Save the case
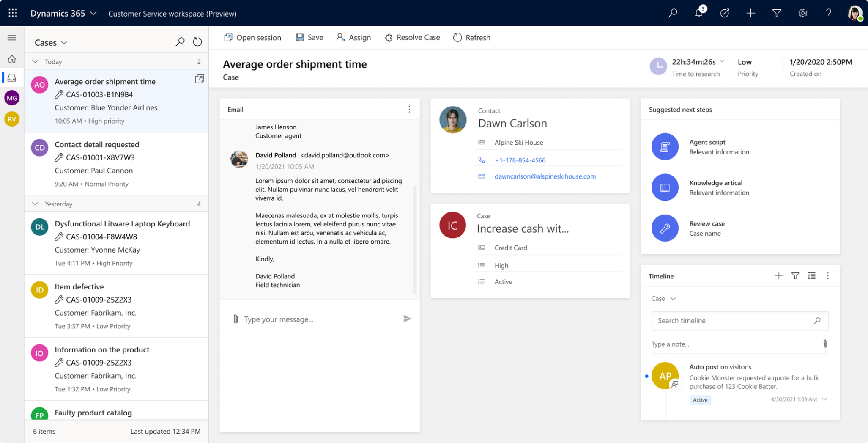868x443 pixels. coord(309,37)
